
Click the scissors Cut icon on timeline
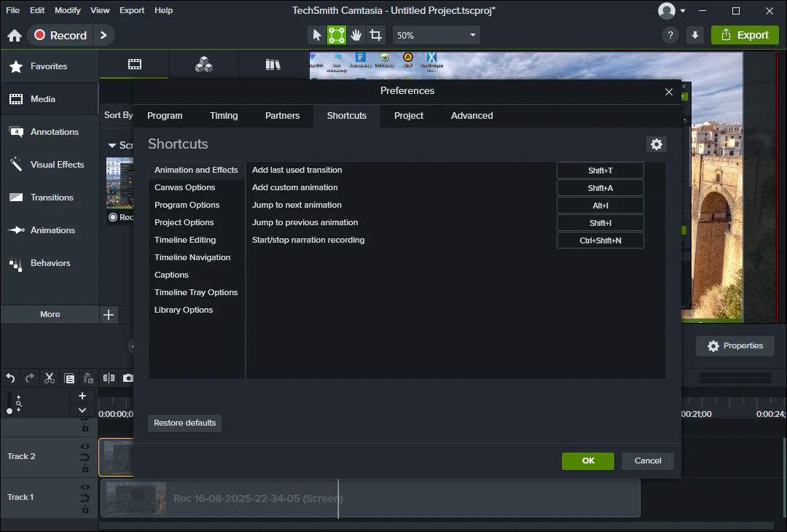[x=50, y=378]
